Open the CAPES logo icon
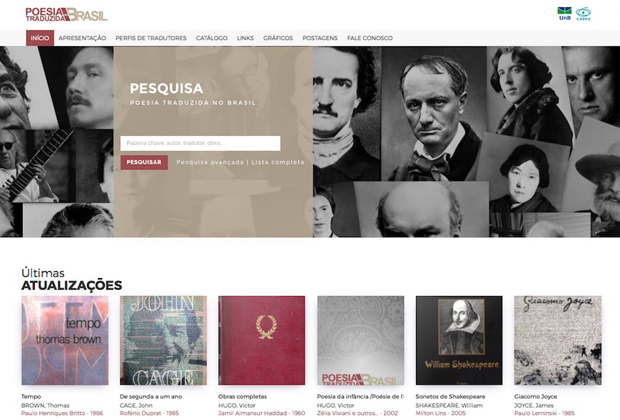Viewport: 620px width, 420px height. pyautogui.click(x=583, y=14)
